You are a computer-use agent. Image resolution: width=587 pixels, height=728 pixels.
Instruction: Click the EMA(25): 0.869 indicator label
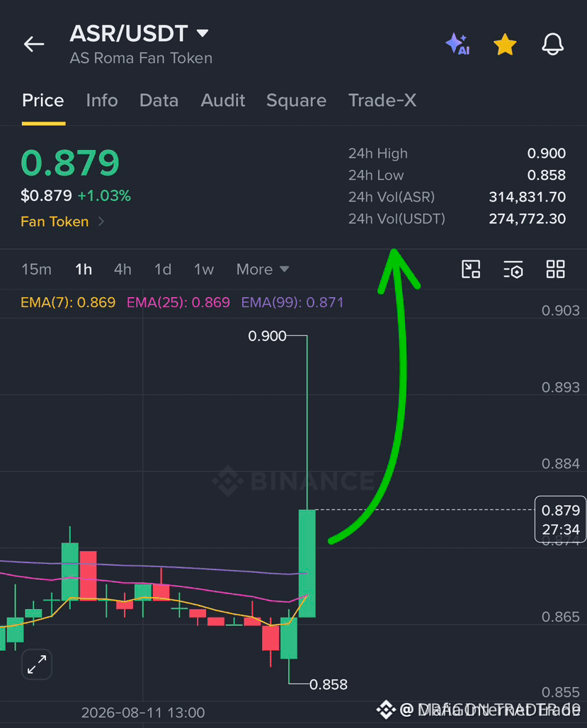pos(178,303)
